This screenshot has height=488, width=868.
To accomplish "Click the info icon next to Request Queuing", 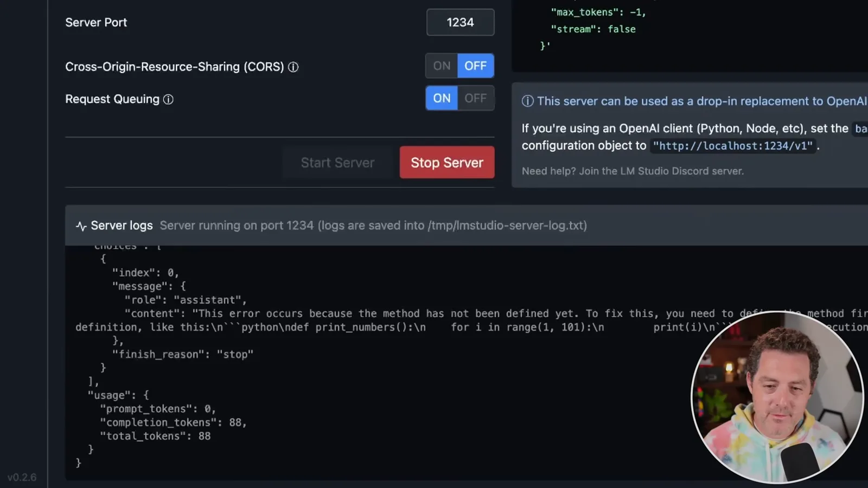I will click(168, 99).
